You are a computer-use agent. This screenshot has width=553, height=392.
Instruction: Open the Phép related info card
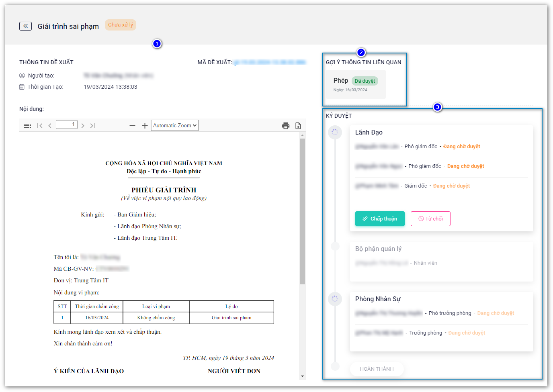(355, 84)
